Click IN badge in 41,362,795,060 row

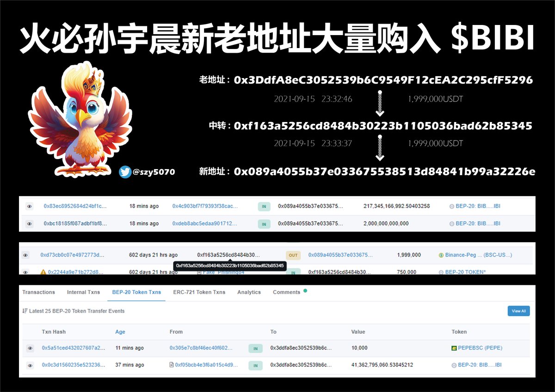(x=255, y=365)
